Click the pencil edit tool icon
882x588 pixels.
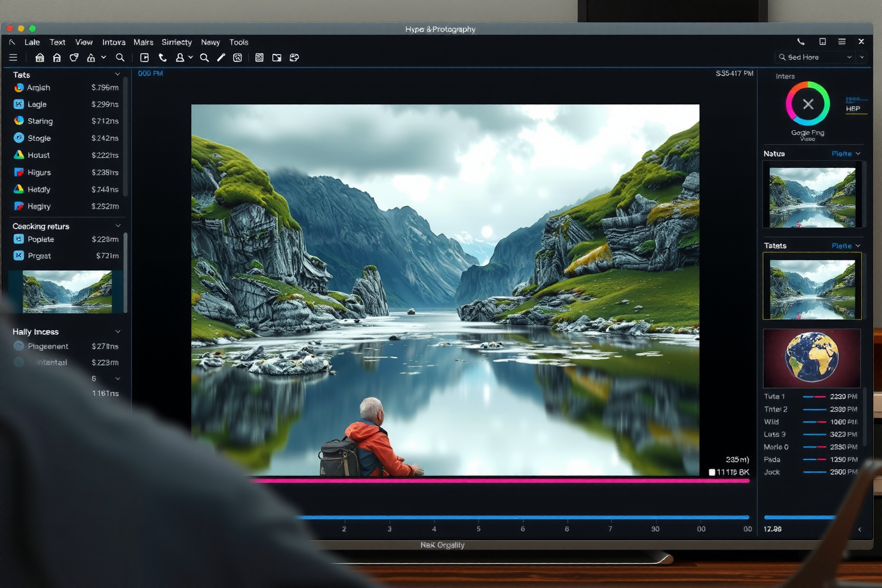(221, 57)
